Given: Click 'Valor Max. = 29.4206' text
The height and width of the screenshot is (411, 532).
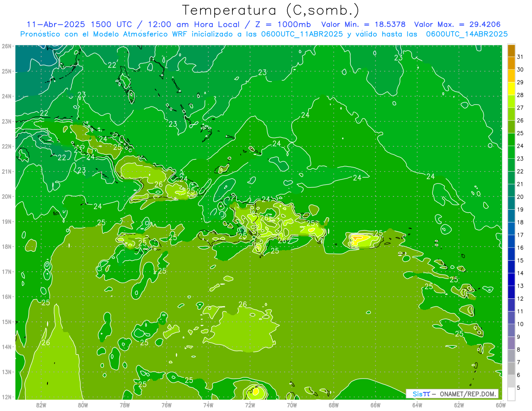Looking at the screenshot, I should click(458, 24).
